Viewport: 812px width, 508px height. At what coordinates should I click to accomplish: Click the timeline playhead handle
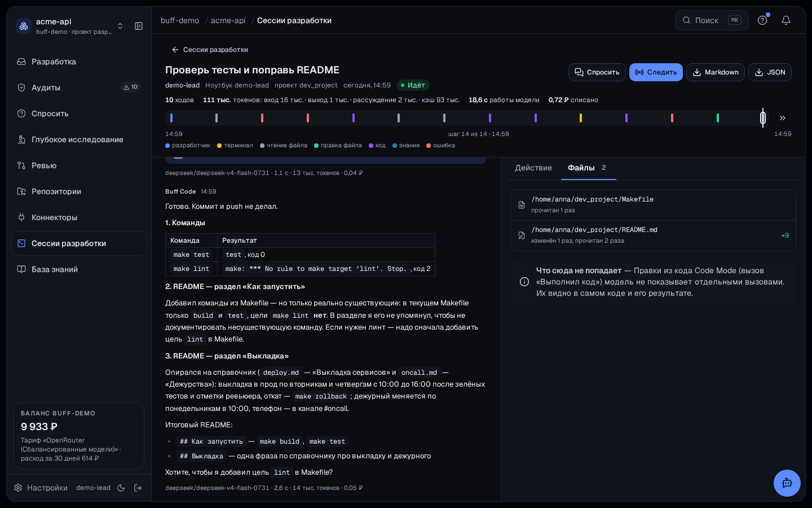tap(763, 118)
